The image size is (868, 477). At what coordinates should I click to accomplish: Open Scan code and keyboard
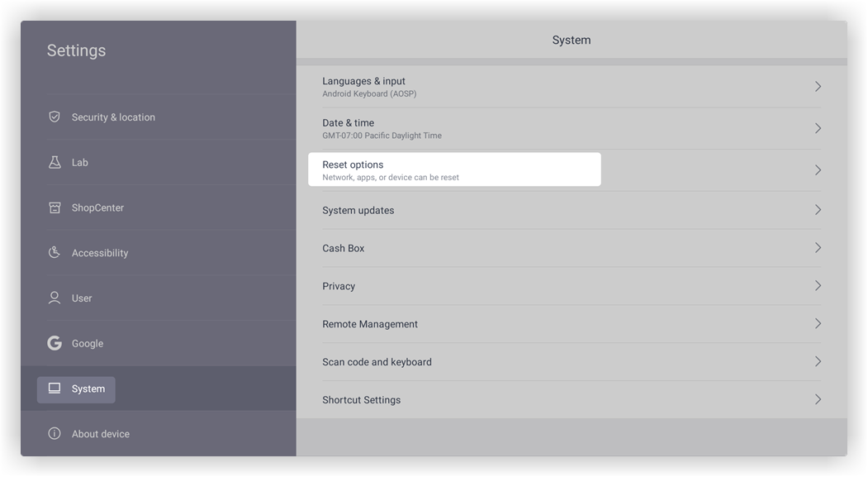coord(572,362)
